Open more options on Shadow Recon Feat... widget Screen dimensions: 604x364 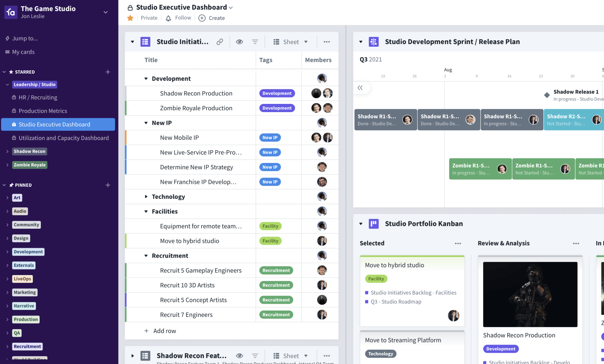(x=327, y=356)
